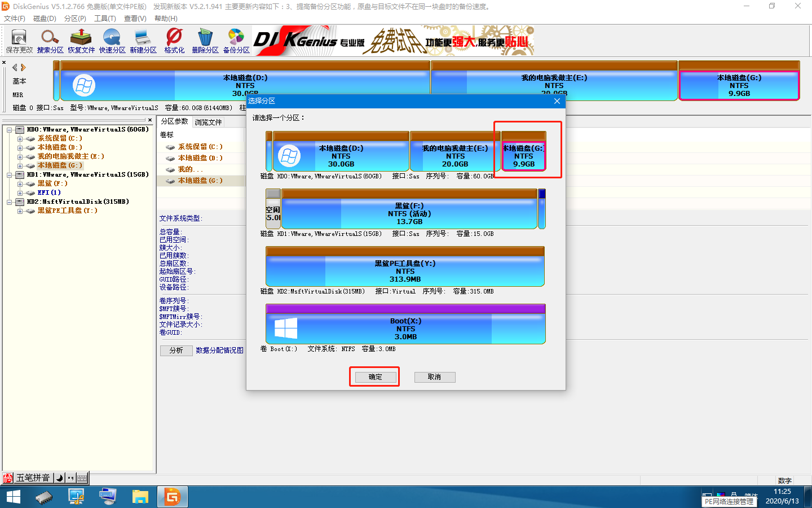Viewport: 812px width, 508px height.
Task: Select dialog partition 黑鲨PE工具盘(Y:) 313.9MB
Action: 405,266
